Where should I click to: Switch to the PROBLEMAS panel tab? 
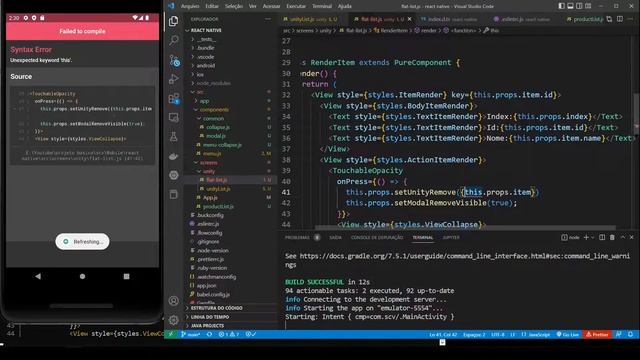coord(297,237)
